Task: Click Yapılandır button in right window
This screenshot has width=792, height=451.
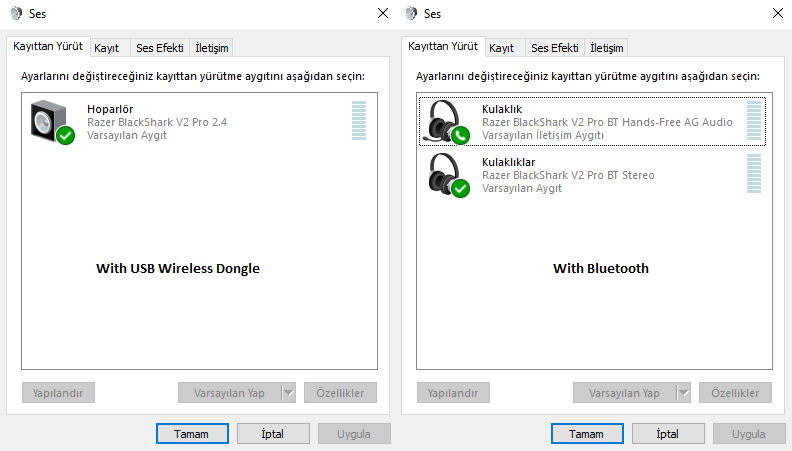Action: tap(453, 392)
